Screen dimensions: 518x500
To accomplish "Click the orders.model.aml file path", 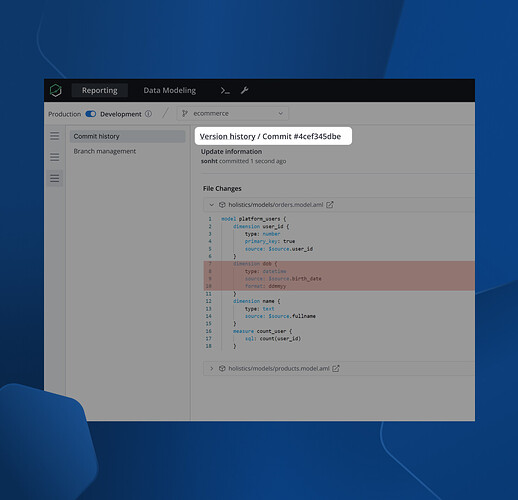I will click(276, 205).
